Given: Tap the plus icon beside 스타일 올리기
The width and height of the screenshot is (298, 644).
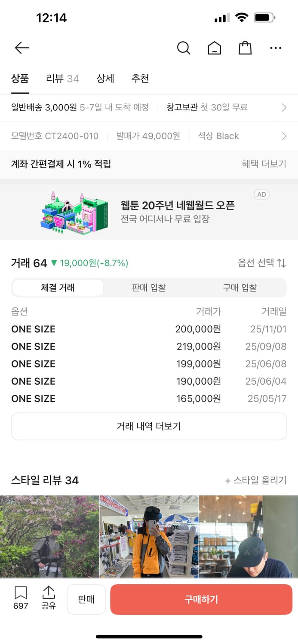Looking at the screenshot, I should (x=228, y=481).
